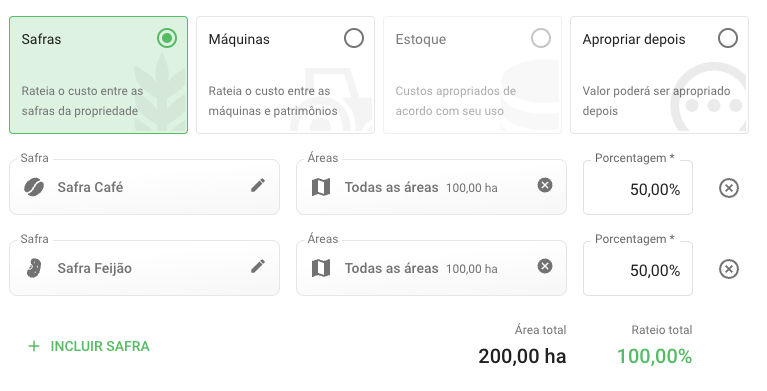Open the Safra Feijão selector field
The width and height of the screenshot is (767, 391).
pos(144,268)
